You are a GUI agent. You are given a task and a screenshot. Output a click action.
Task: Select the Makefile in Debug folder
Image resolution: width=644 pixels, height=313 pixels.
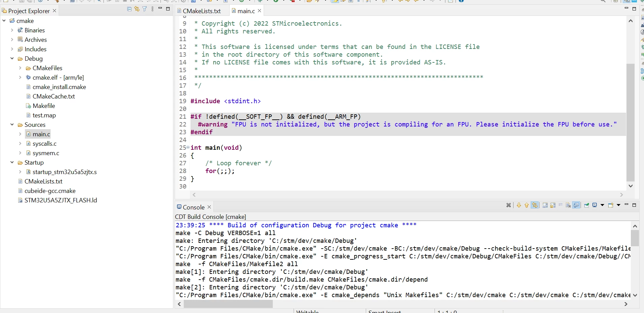point(43,106)
